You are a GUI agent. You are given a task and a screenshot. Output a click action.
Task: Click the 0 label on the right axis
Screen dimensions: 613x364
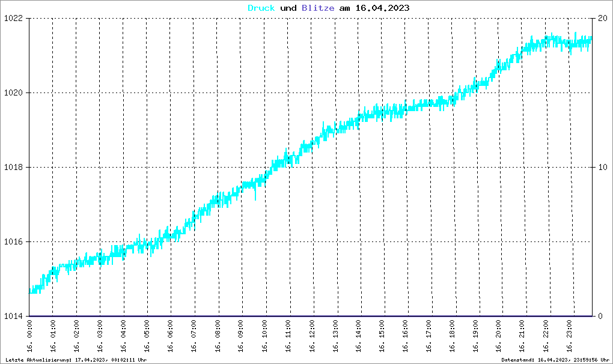coord(600,317)
